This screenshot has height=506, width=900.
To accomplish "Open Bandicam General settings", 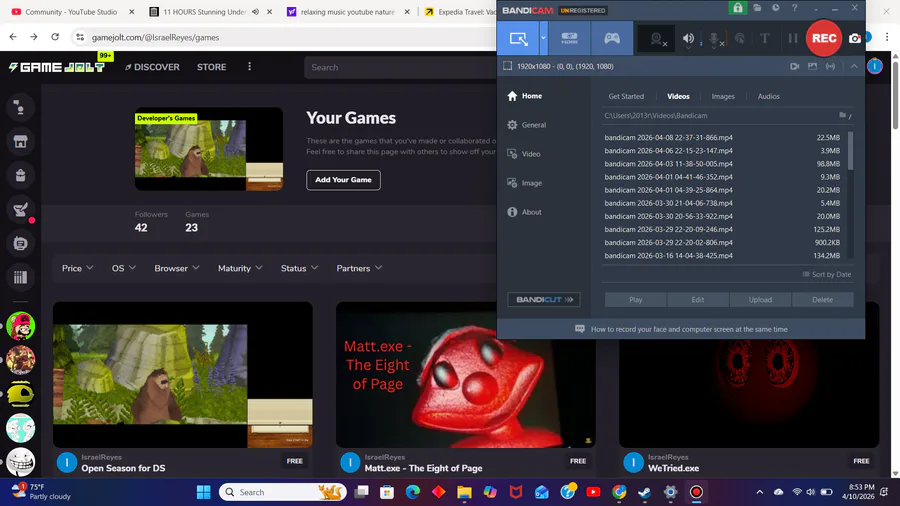I will 526,124.
